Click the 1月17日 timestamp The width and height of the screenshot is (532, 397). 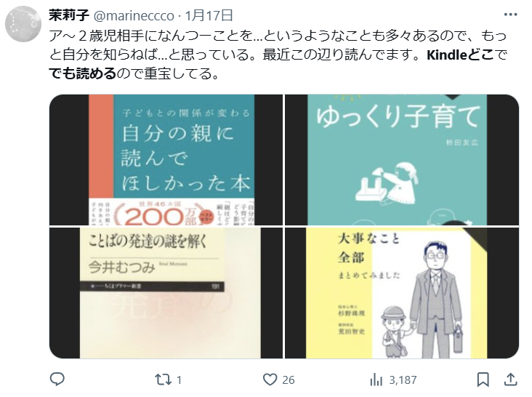[x=209, y=15]
